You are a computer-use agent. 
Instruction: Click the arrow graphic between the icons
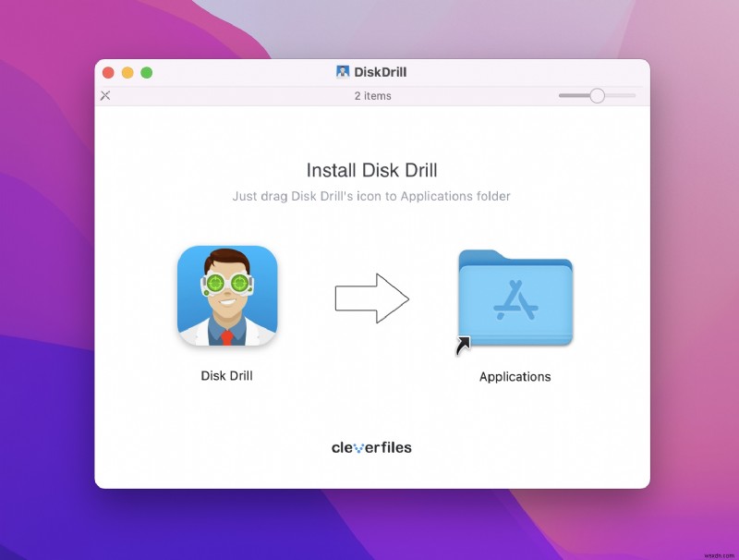(x=373, y=298)
